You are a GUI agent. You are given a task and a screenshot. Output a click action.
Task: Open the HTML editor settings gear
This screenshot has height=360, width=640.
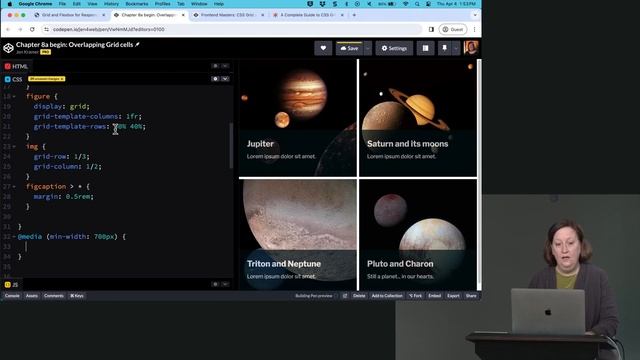pos(216,66)
